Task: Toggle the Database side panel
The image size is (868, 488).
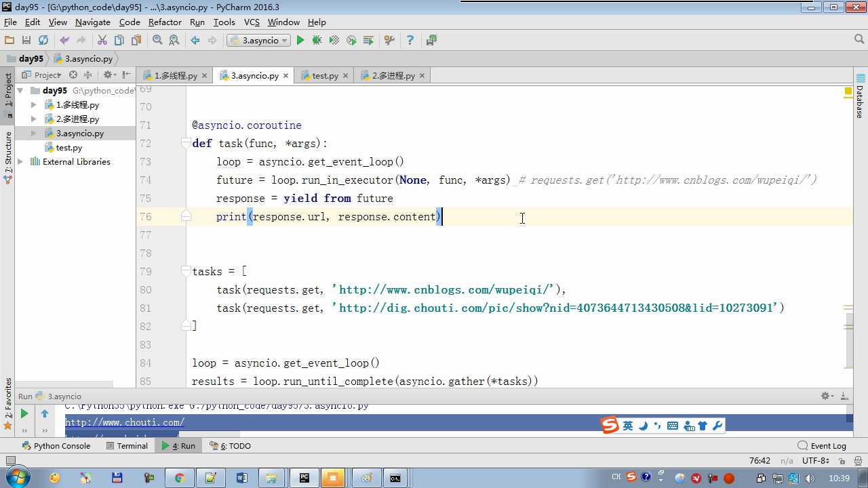Action: click(x=860, y=98)
